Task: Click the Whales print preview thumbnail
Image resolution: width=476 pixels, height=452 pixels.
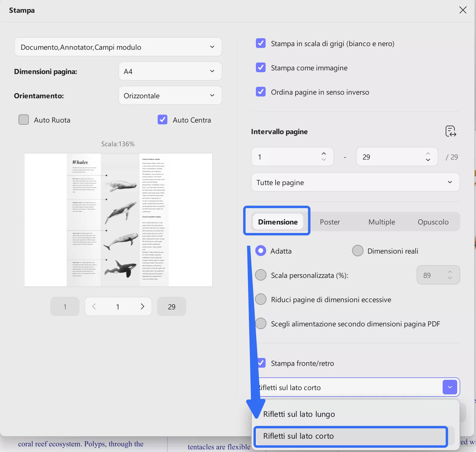Action: point(118,220)
